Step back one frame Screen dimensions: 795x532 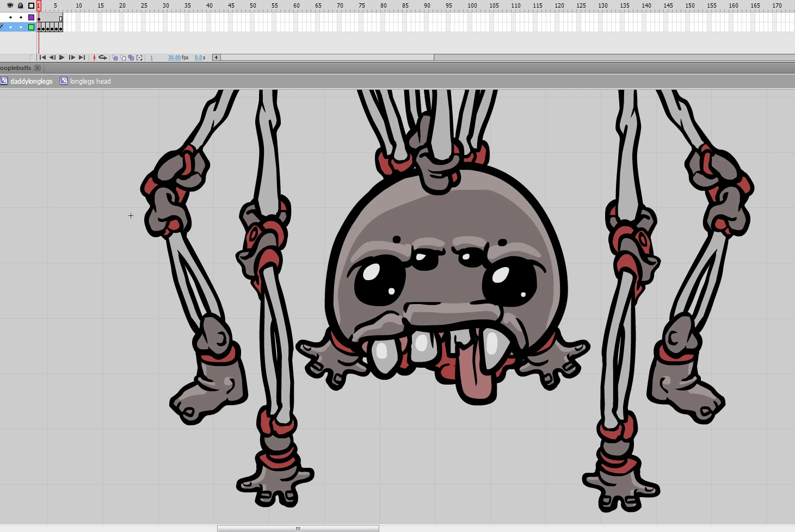pyautogui.click(x=52, y=58)
